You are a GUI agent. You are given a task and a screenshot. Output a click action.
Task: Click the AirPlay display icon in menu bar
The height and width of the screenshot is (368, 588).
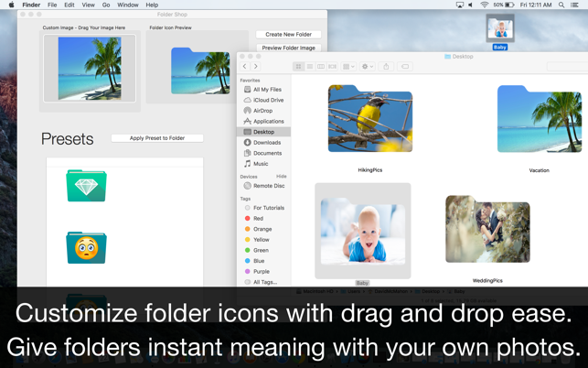coord(459,5)
